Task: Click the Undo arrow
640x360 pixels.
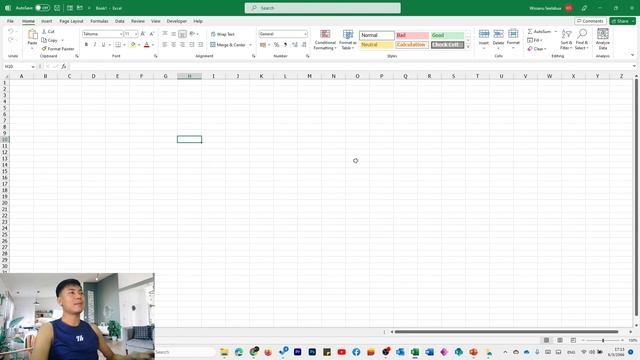Action: (x=11, y=31)
